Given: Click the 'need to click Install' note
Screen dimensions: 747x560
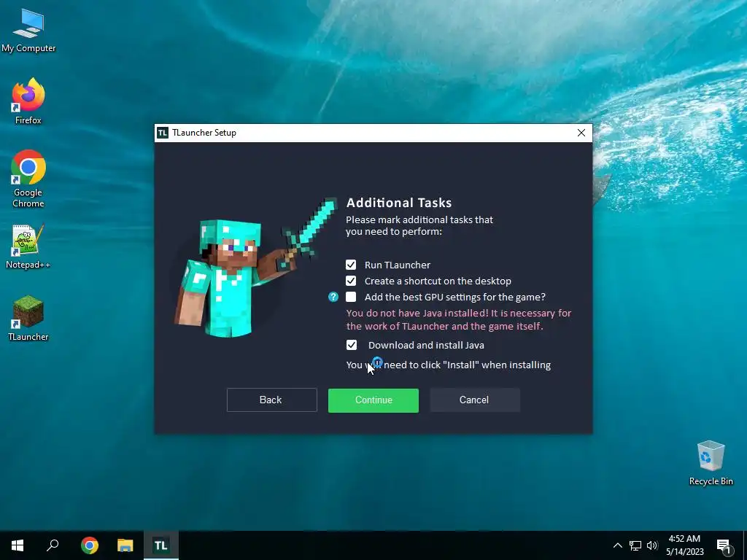Looking at the screenshot, I should 449,365.
